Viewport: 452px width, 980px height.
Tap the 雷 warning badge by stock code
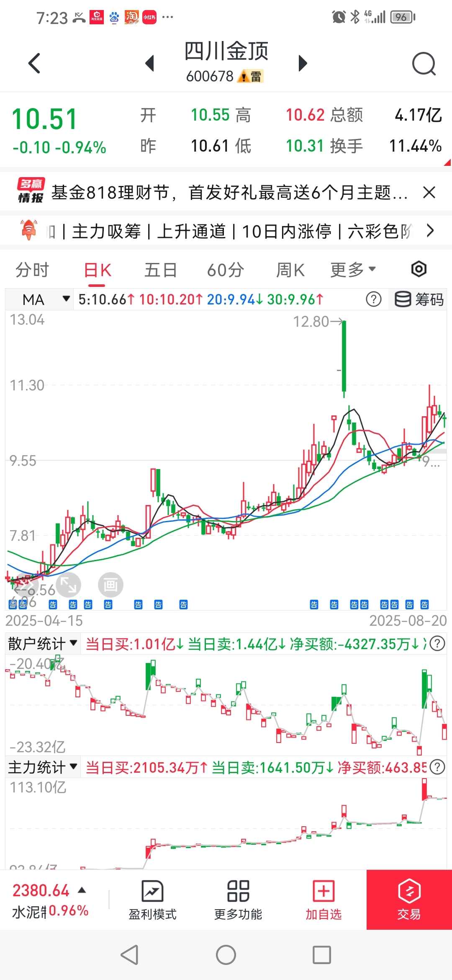point(250,76)
